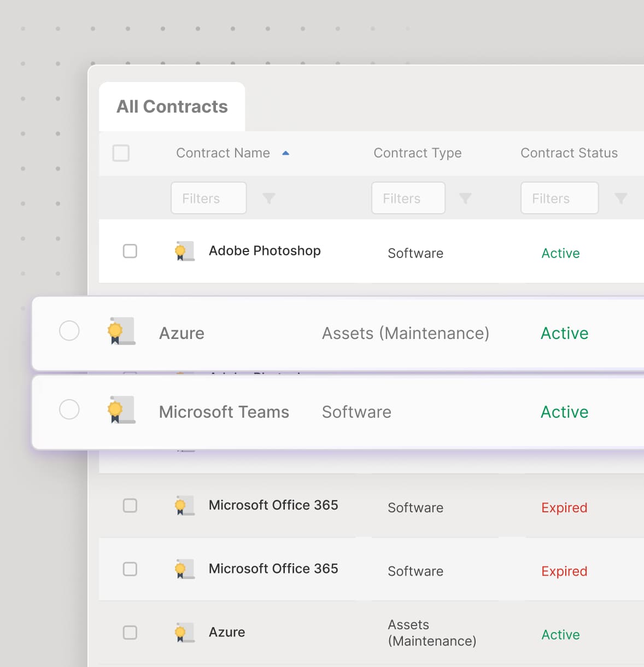
Task: Click the contract icon on Azure card
Action: 121,331
